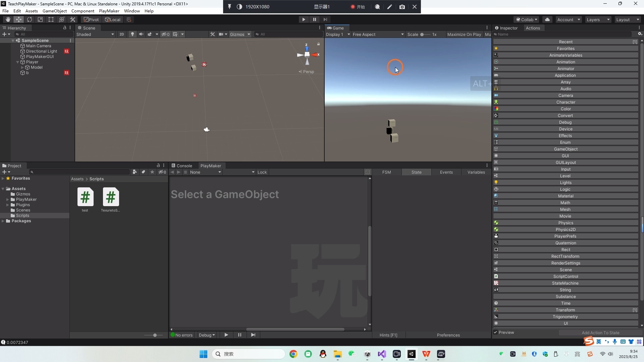
Task: Open the PlayMaker menu
Action: tap(109, 11)
